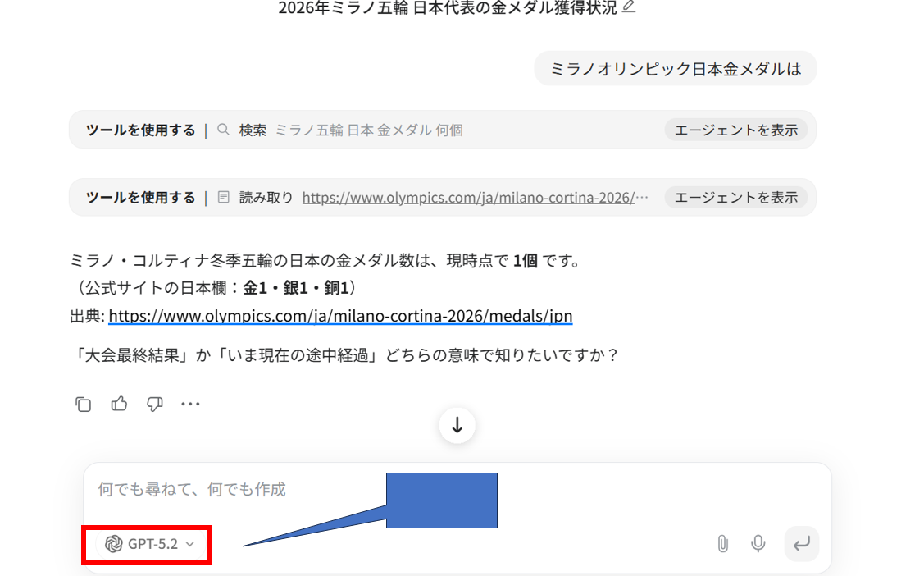
Task: Give the answer a thumbs up
Action: coord(120,404)
